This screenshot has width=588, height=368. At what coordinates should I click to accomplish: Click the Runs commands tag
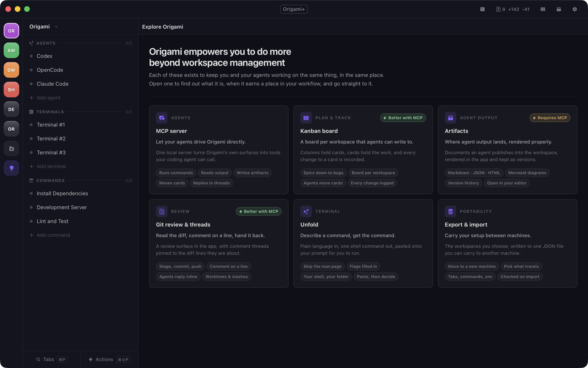tap(176, 173)
